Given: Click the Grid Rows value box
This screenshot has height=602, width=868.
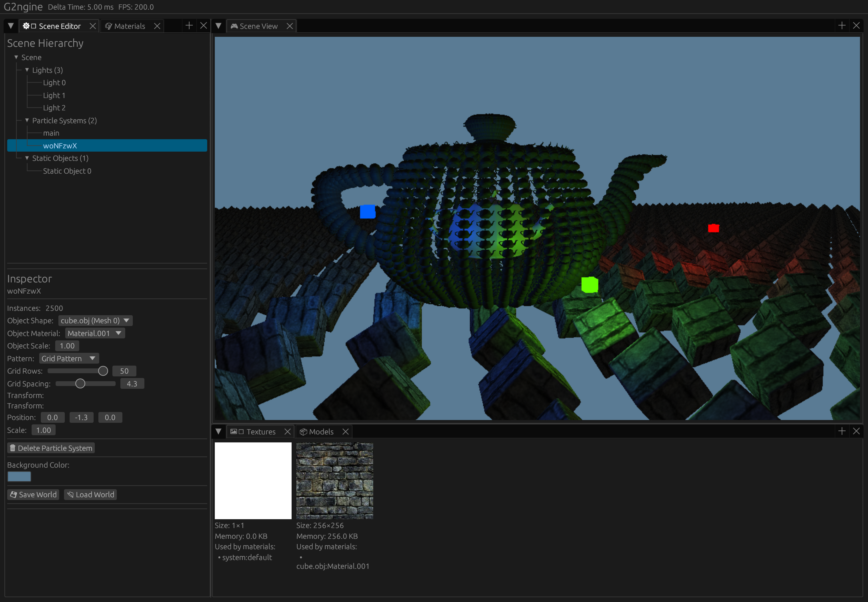Looking at the screenshot, I should click(124, 371).
